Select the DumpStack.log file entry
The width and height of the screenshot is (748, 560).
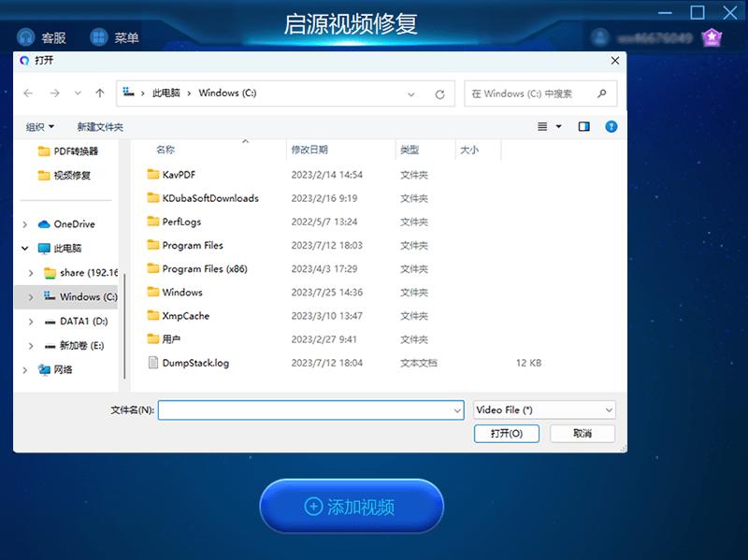tap(194, 364)
